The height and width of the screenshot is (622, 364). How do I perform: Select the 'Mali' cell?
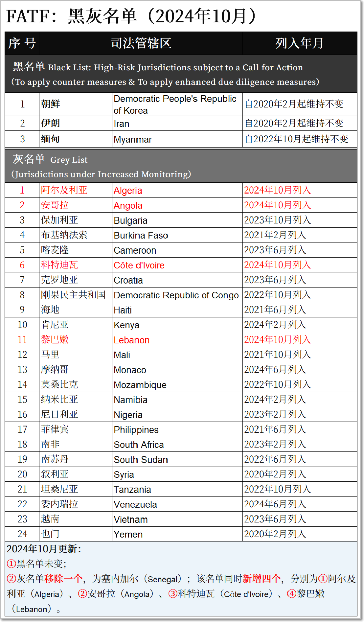177,355
